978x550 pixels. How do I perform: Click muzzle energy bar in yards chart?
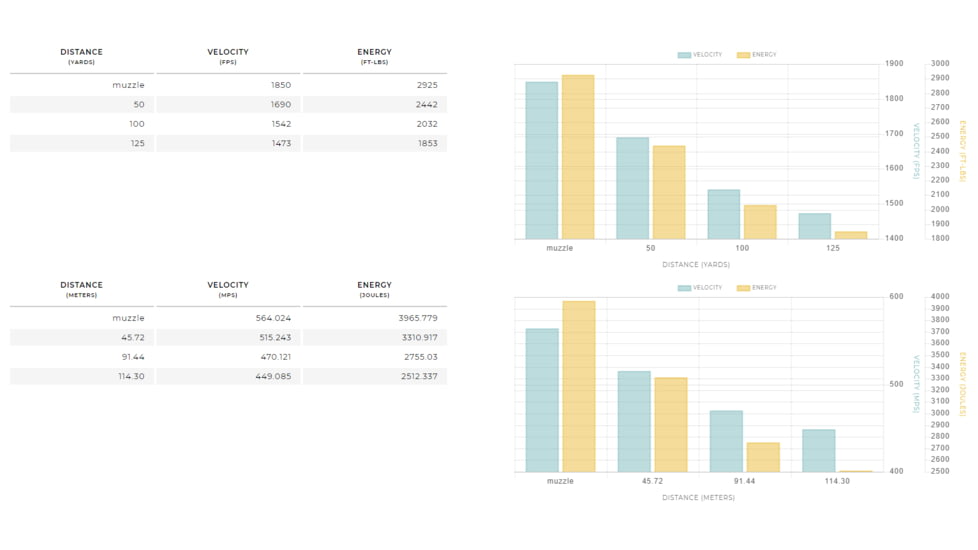click(578, 157)
